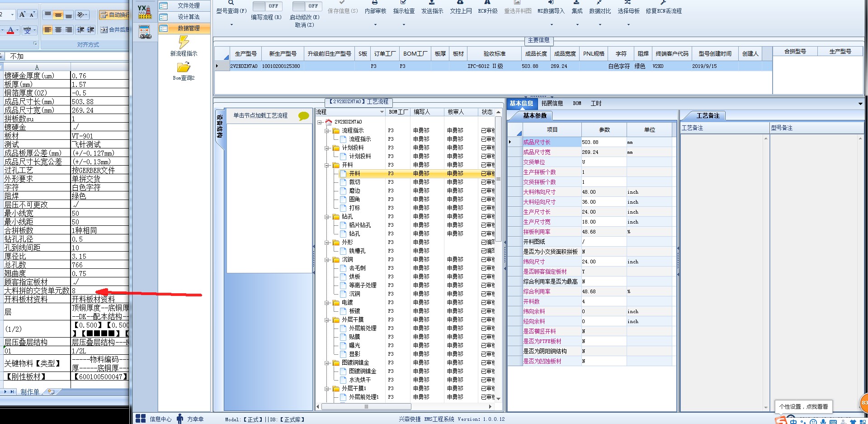Click Excel 自动换行 wrap text button
The height and width of the screenshot is (424, 868).
(114, 15)
